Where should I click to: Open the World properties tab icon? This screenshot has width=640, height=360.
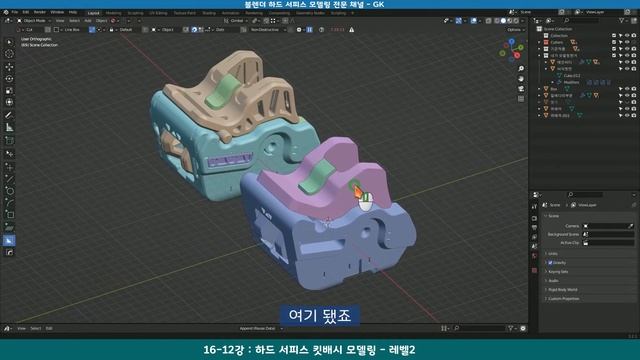point(534,256)
